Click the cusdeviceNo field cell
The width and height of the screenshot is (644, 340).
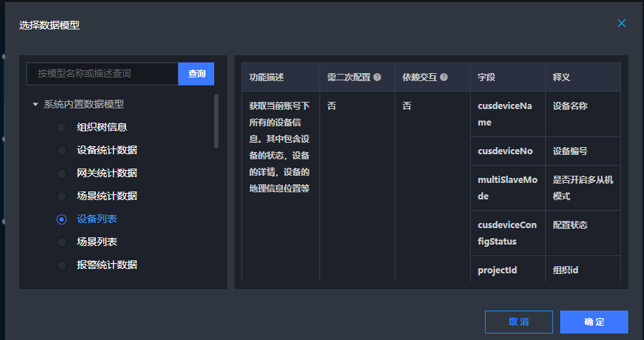(507, 151)
